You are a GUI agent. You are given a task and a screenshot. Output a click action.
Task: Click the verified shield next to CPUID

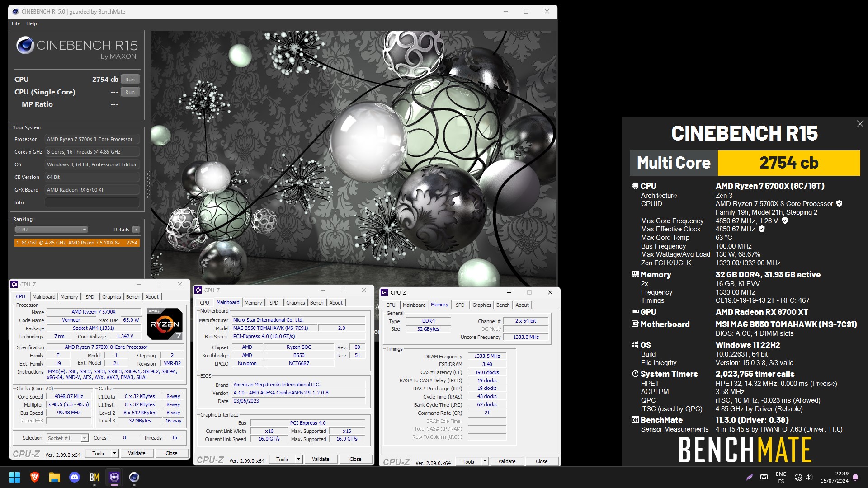[x=840, y=204]
